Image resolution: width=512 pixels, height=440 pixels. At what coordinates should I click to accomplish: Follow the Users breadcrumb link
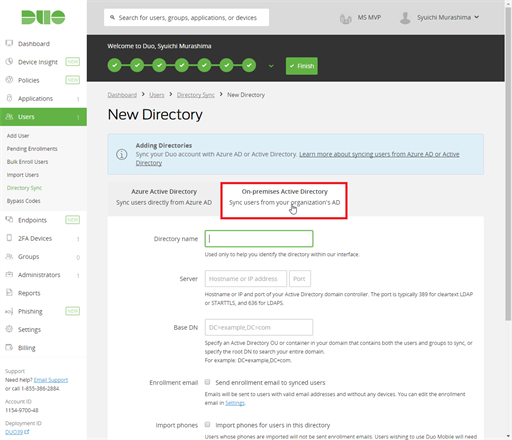(x=157, y=95)
